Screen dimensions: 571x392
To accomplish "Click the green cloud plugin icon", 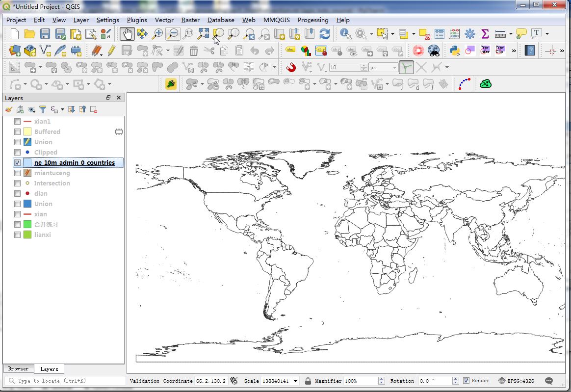I will pyautogui.click(x=486, y=84).
